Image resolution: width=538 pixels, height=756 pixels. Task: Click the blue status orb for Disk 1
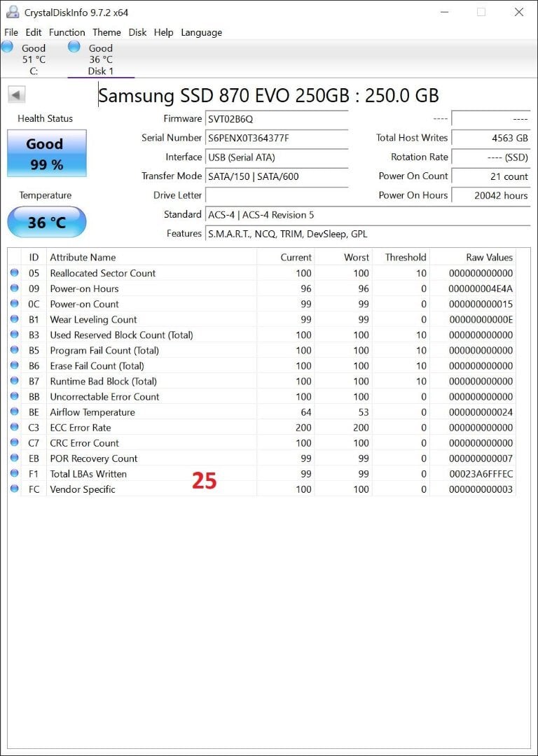pyautogui.click(x=74, y=47)
